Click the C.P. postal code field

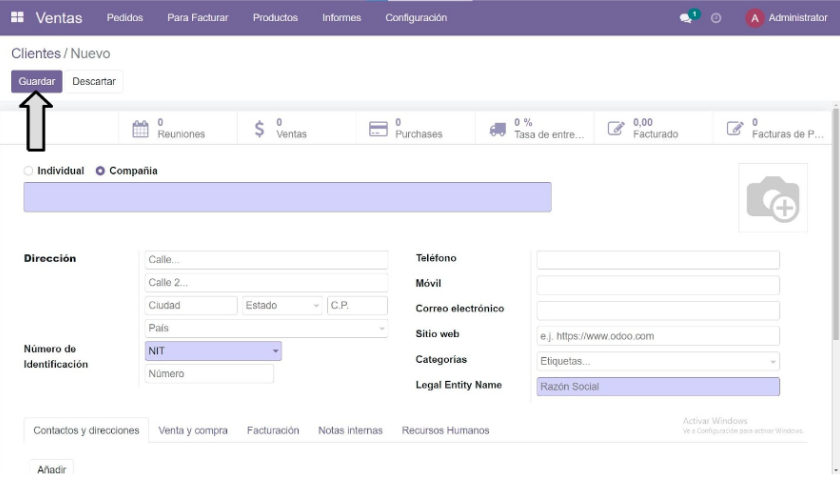pyautogui.click(x=357, y=306)
